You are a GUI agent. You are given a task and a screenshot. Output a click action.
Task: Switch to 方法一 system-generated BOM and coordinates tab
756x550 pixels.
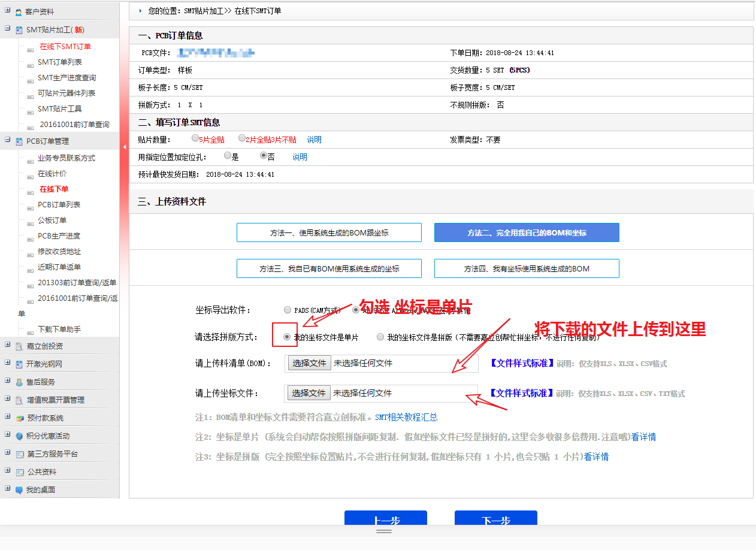tap(329, 232)
